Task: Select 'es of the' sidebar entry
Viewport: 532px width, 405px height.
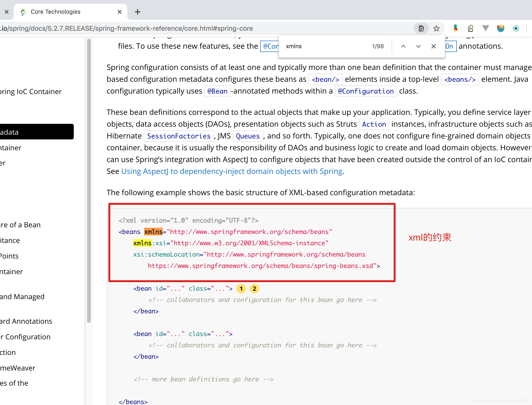Action: pos(14,383)
